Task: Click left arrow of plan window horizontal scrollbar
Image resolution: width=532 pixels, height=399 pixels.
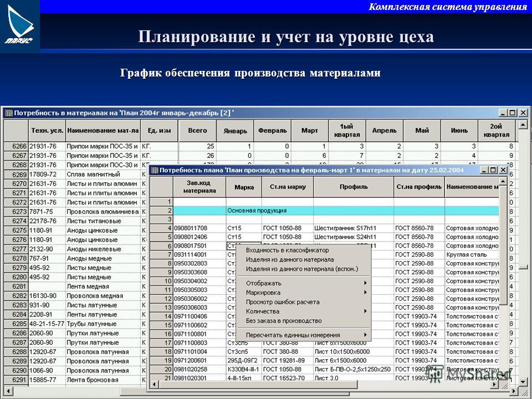Action: [155, 385]
